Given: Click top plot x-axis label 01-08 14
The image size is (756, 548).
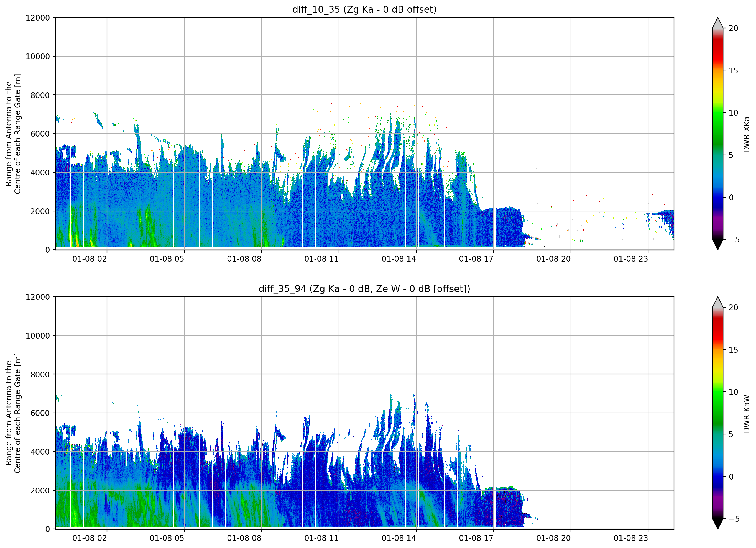Looking at the screenshot, I should click(x=399, y=259).
